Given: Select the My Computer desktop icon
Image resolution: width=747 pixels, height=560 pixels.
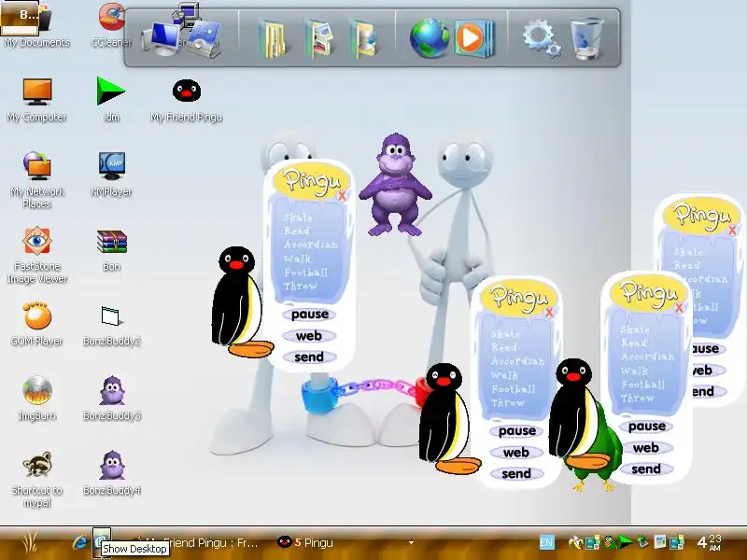Looking at the screenshot, I should pos(36,100).
